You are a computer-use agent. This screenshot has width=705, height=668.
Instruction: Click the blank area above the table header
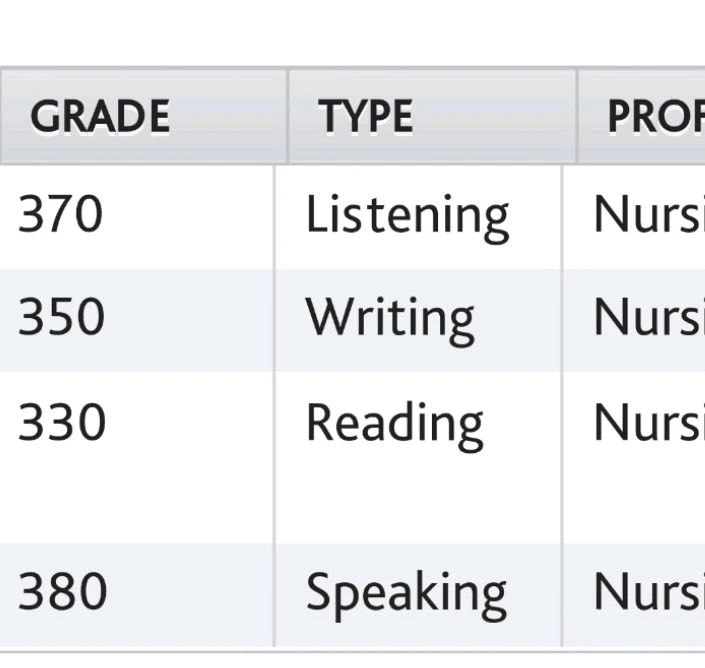(x=350, y=32)
